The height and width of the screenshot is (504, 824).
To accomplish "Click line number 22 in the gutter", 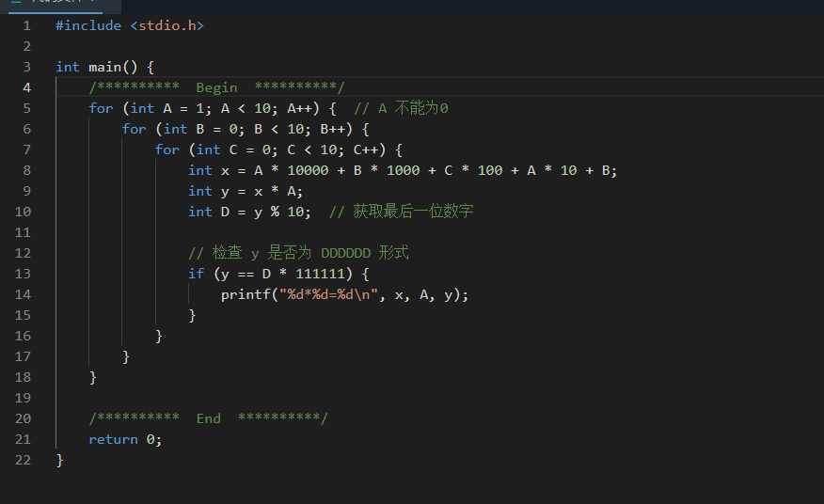I will [23, 460].
